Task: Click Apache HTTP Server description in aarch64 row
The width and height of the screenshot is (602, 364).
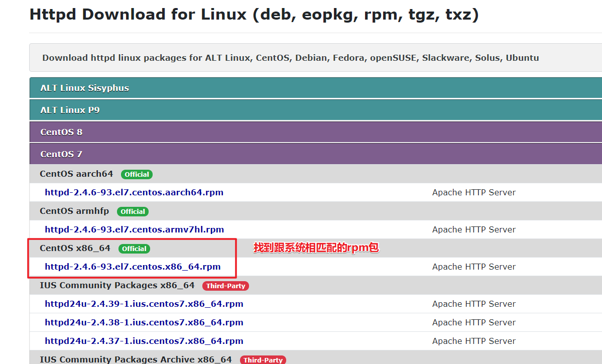Action: (x=474, y=192)
